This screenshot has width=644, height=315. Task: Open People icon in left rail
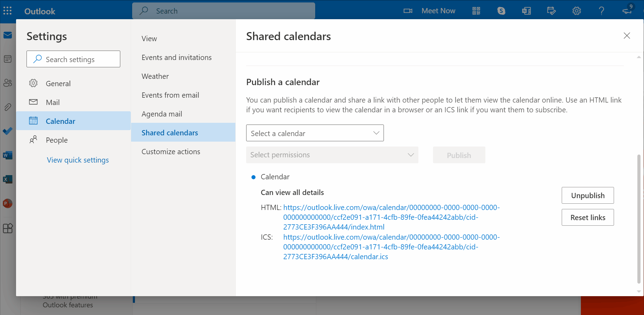[x=8, y=83]
